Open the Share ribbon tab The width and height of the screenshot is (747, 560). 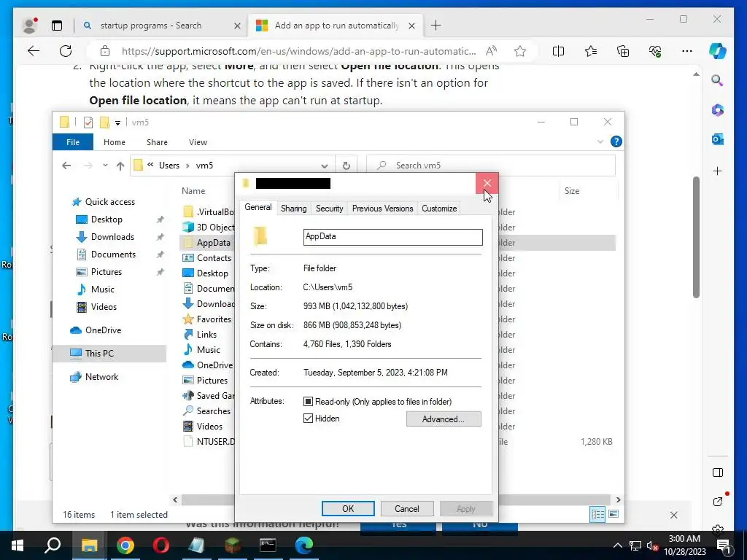point(157,142)
